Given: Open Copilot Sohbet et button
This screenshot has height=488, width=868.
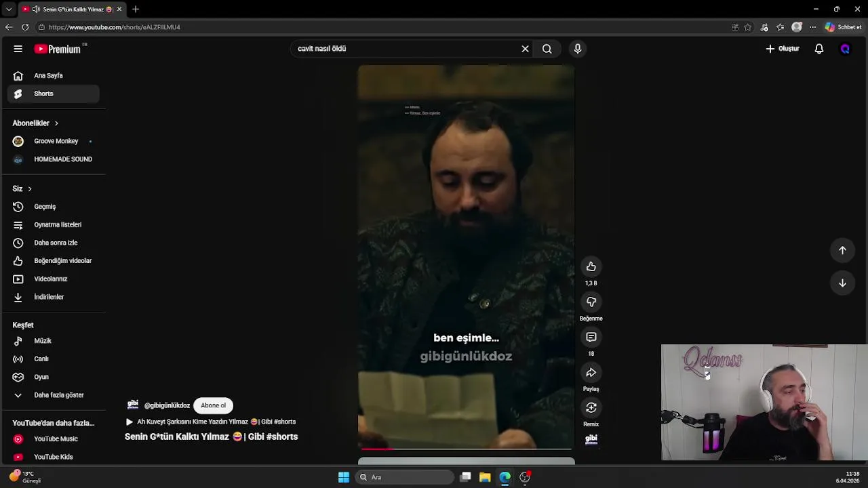Looking at the screenshot, I should point(843,27).
